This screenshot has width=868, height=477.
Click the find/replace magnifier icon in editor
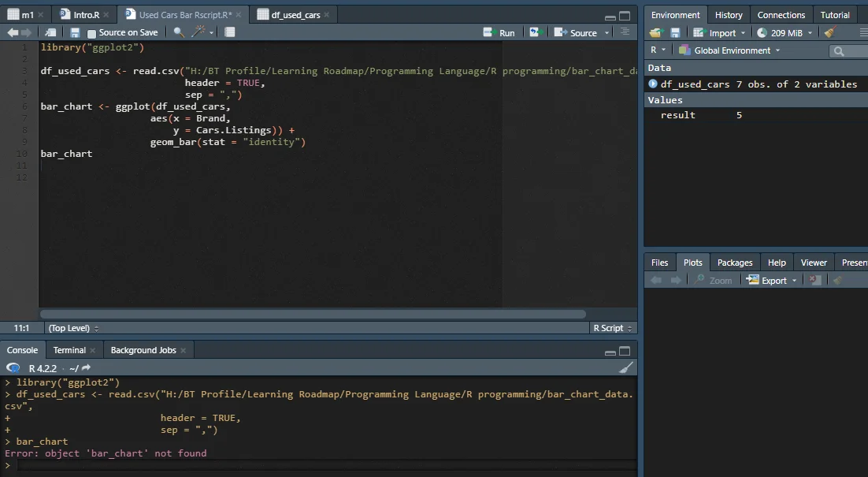179,32
